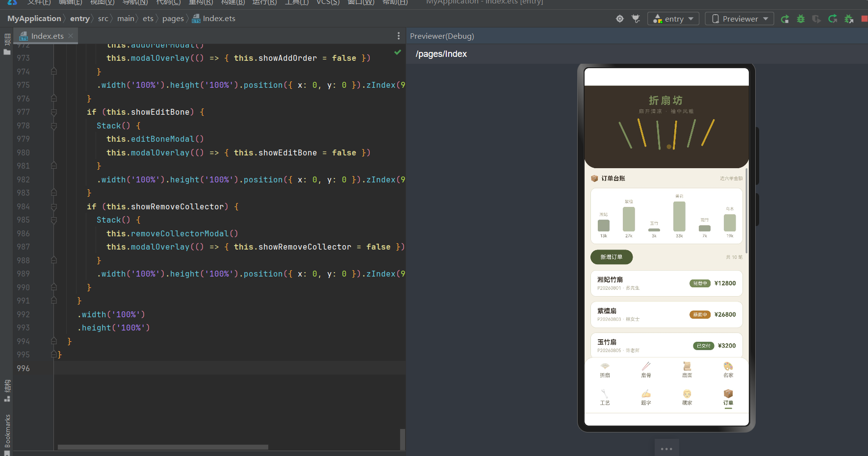Click the preview phone scrollbar
The width and height of the screenshot is (868, 456).
pyautogui.click(x=746, y=211)
